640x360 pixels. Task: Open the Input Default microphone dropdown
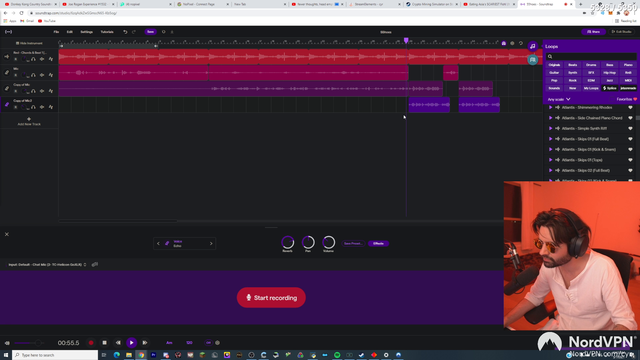(47, 264)
